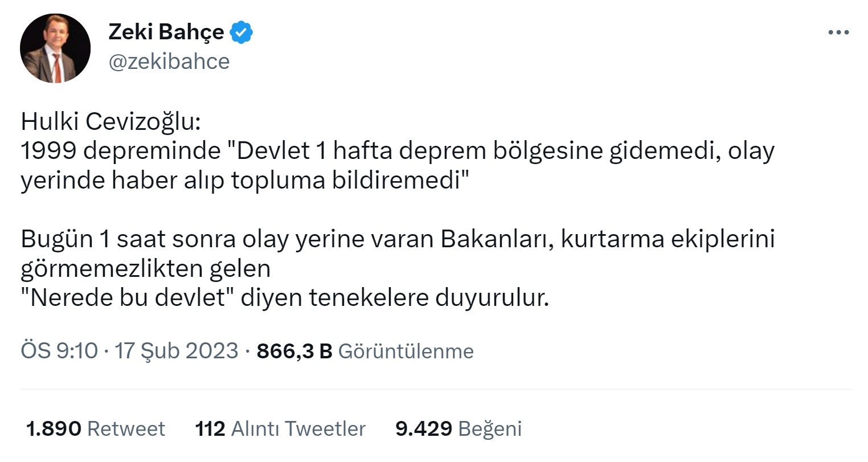Open the tweet's more options (three dots) menu
Viewport: 868px width, 462px height.
(x=838, y=33)
